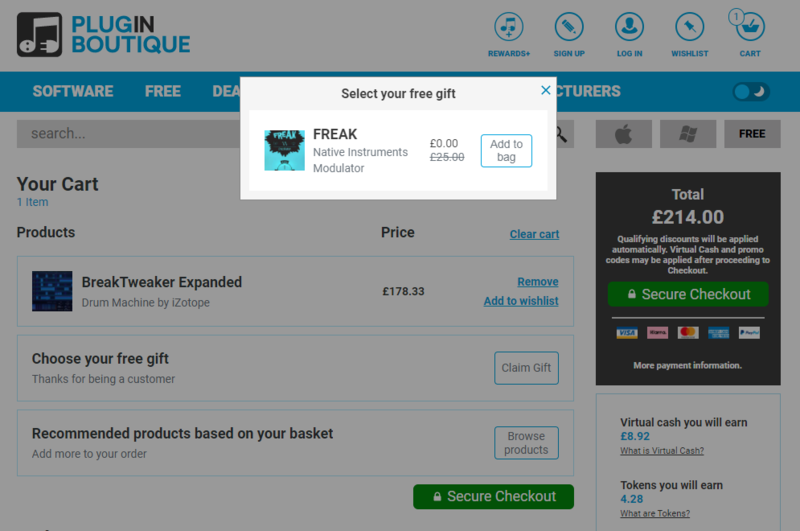Toggle the dark mode switch
The height and width of the screenshot is (531, 800).
point(751,92)
